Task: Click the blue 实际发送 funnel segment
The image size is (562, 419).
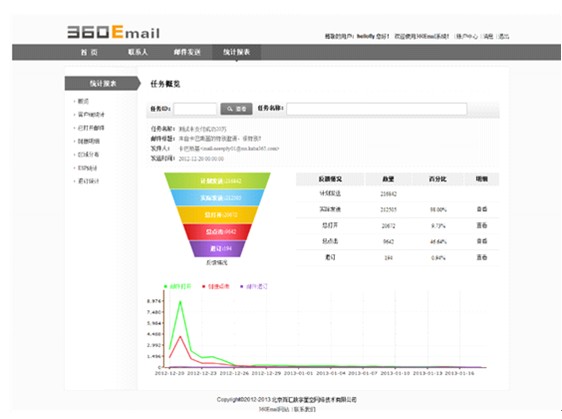Action: [x=218, y=197]
